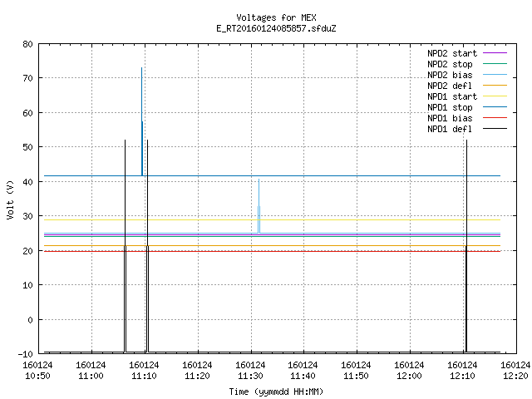Click the black NPD1 defl legend line sample
The height and width of the screenshot is (399, 532).
495,129
